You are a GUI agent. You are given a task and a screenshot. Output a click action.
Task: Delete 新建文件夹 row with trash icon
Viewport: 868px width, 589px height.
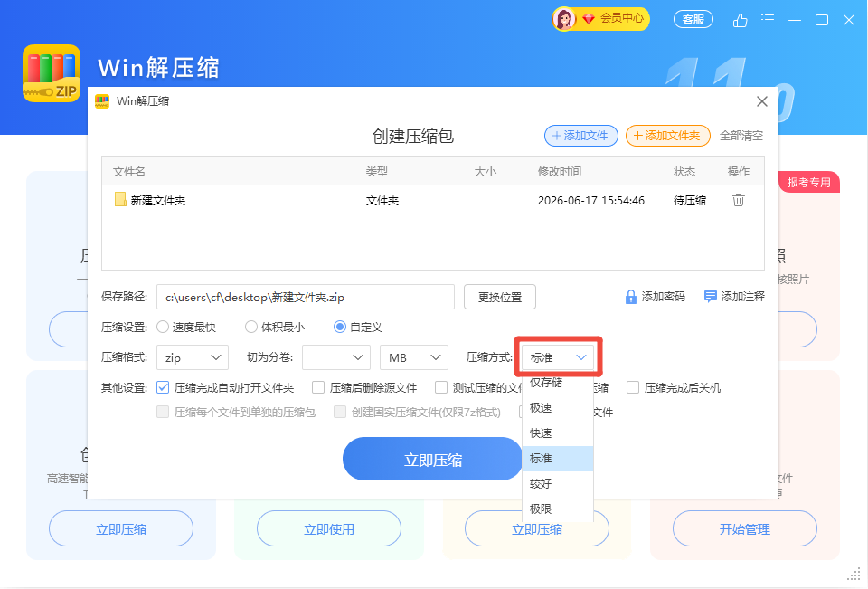click(x=739, y=200)
